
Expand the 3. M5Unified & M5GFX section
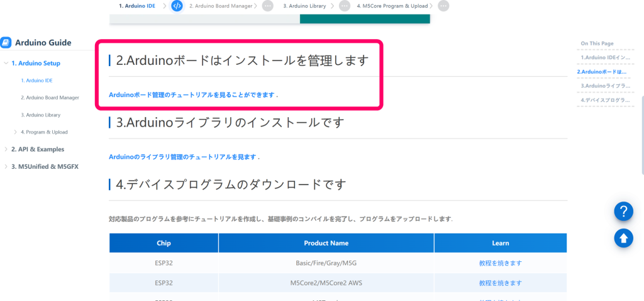pos(6,166)
